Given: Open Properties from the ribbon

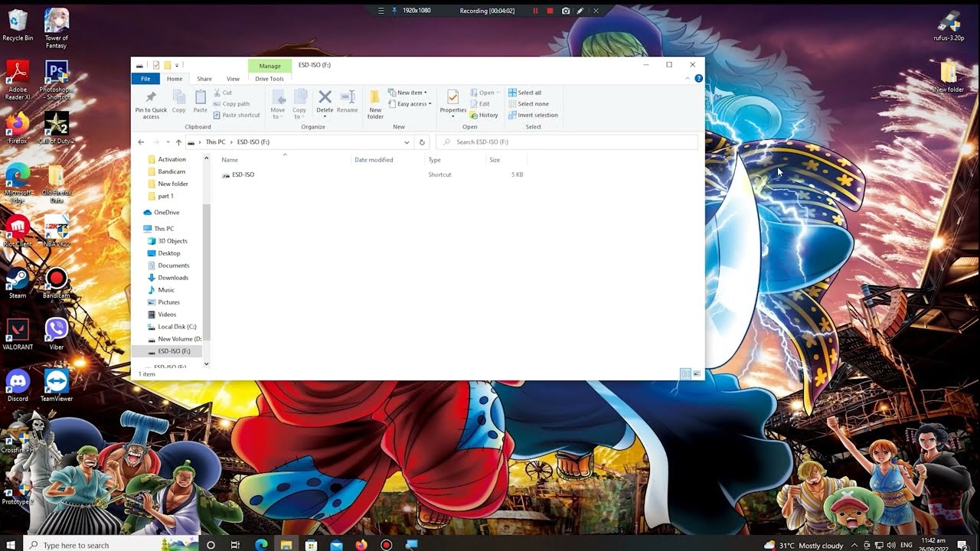Looking at the screenshot, I should point(452,103).
